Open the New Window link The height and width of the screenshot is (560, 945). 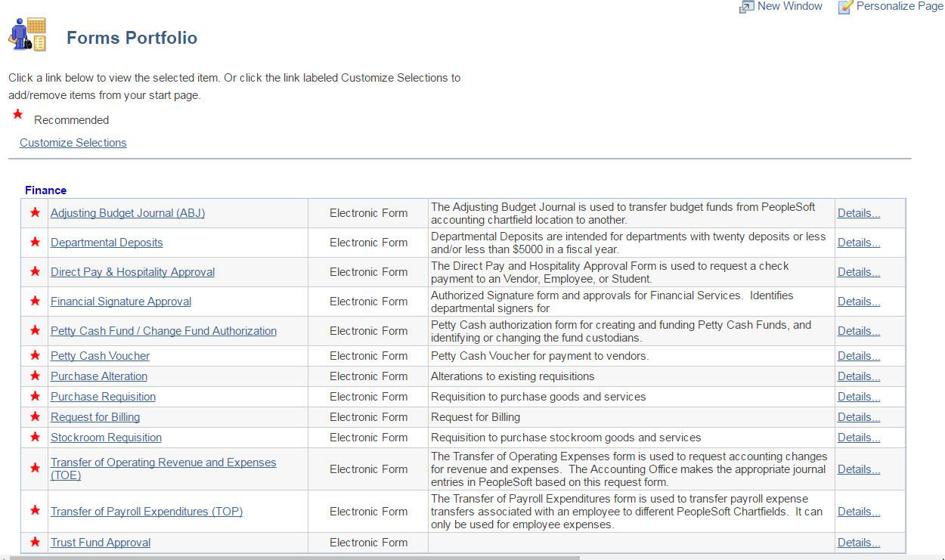tap(789, 6)
